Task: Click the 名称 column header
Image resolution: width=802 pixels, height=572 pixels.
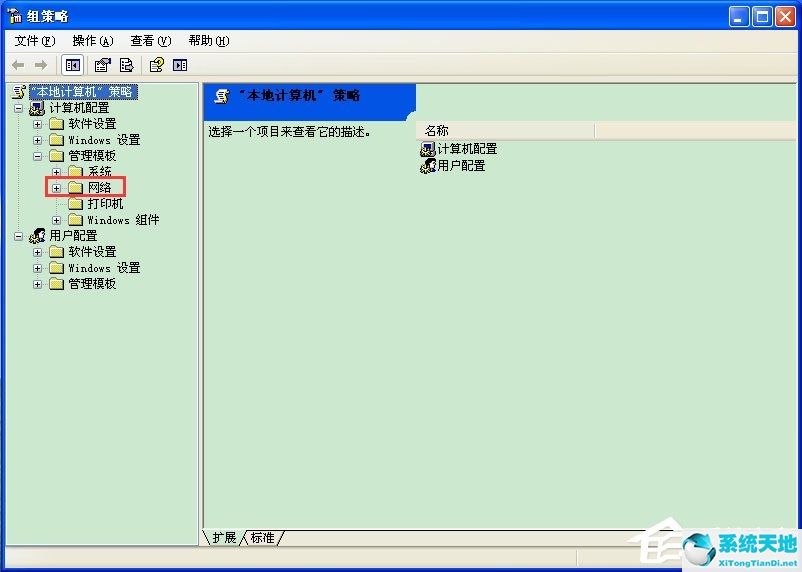Action: coord(505,131)
